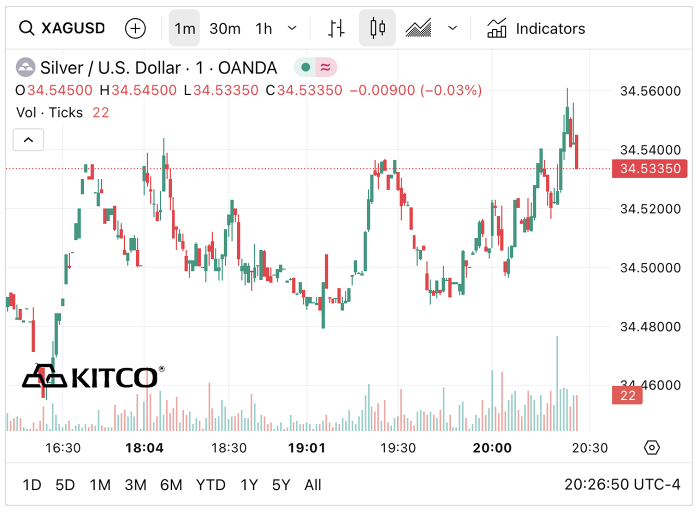
Task: Click the 20:26:50 UTC-4 timezone clock
Action: coord(622,484)
